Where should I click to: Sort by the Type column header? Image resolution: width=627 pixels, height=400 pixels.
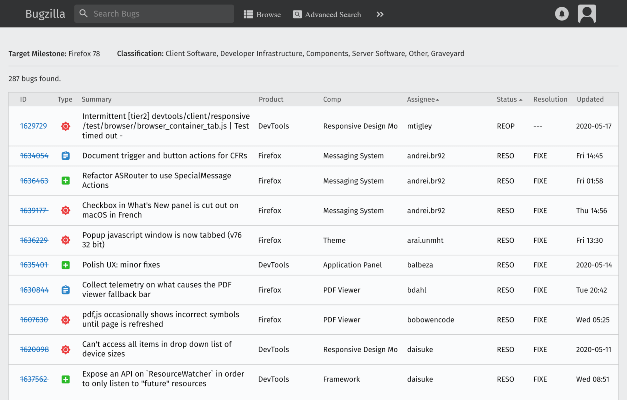click(65, 99)
